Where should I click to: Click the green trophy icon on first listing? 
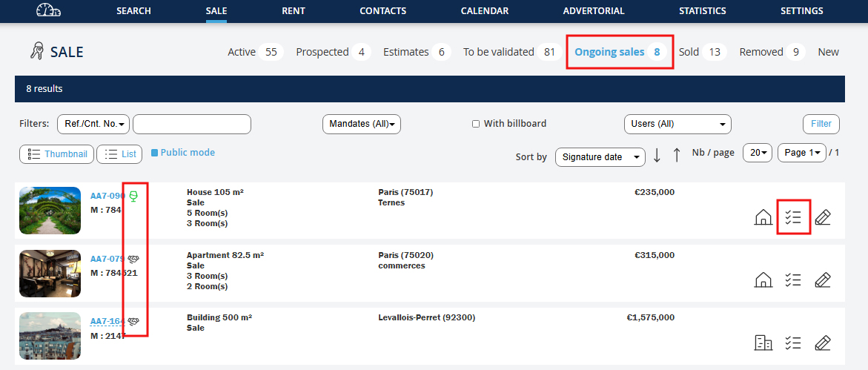133,196
